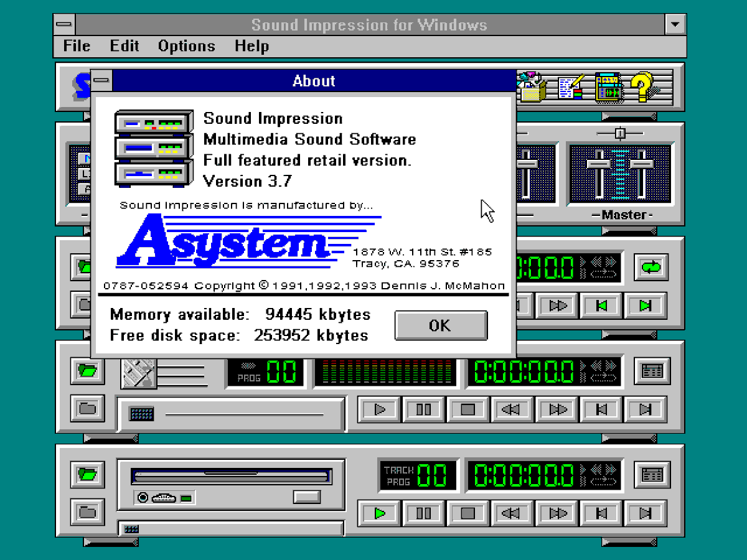
Task: Open the About dialog's system menu box
Action: (x=102, y=80)
